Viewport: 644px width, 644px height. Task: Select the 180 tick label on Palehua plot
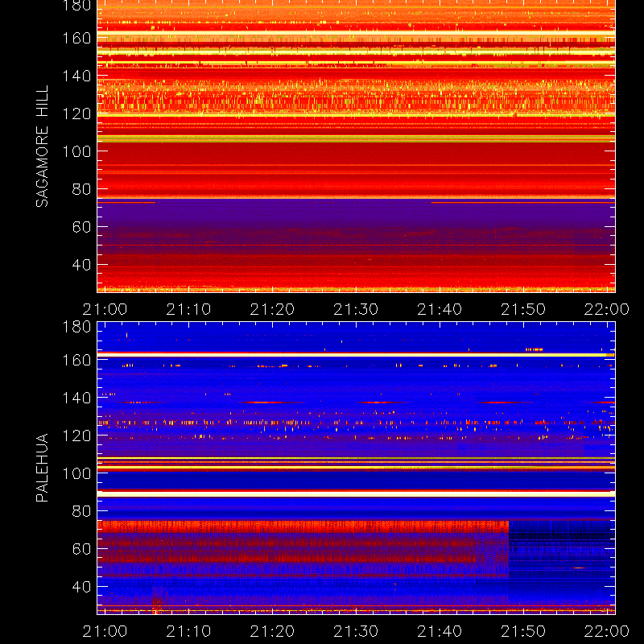pyautogui.click(x=76, y=327)
